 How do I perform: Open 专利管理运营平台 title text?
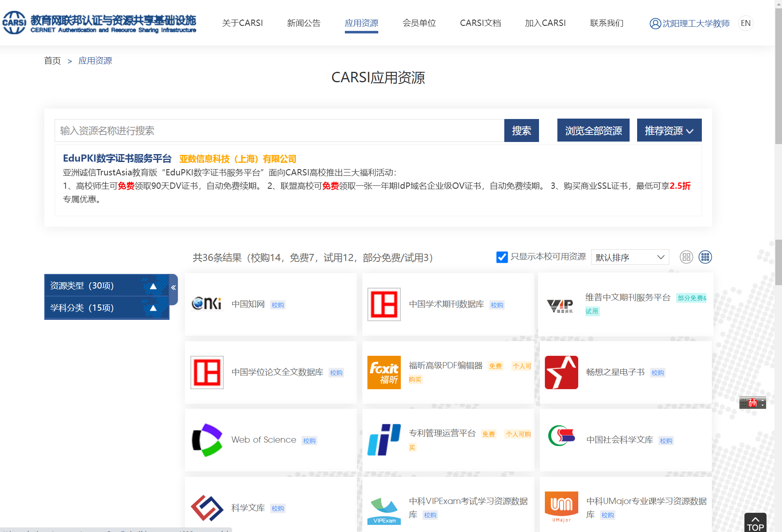[442, 433]
